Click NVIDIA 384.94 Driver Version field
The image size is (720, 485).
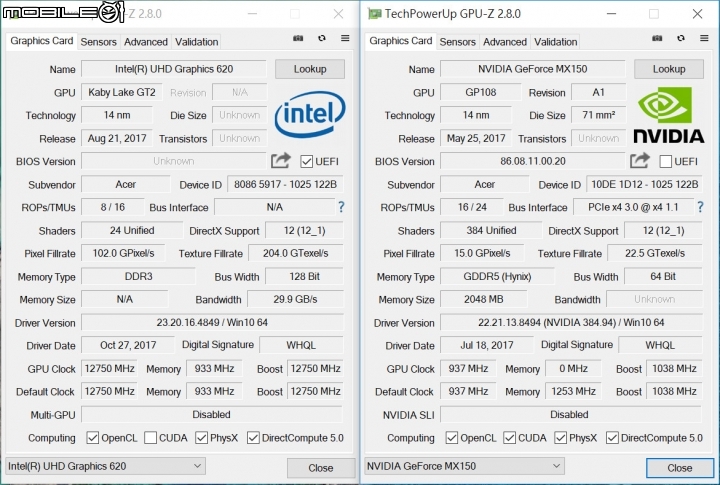point(571,322)
